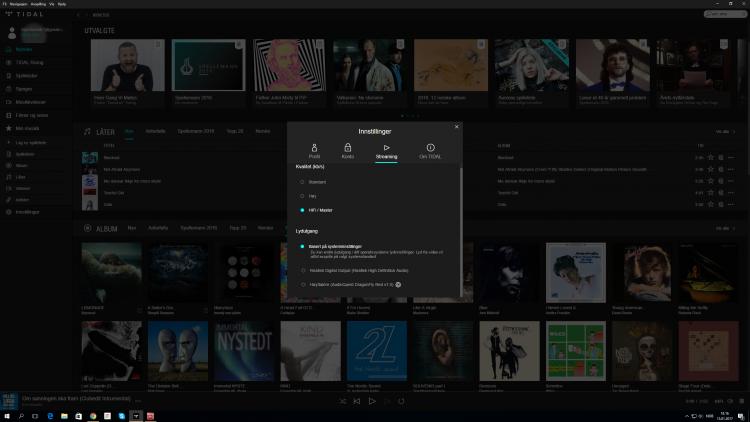Open the volume control in player bar
The height and width of the screenshot is (422, 750).
tap(730, 401)
